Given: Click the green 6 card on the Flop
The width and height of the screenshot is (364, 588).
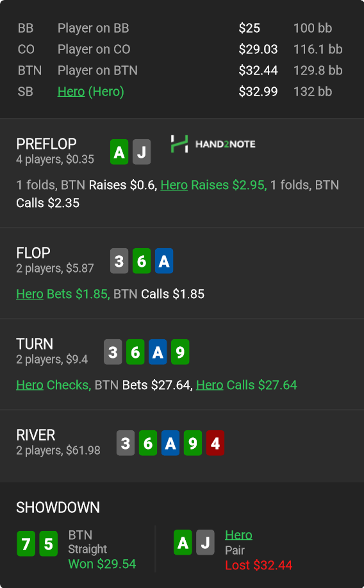Looking at the screenshot, I should click(142, 261).
